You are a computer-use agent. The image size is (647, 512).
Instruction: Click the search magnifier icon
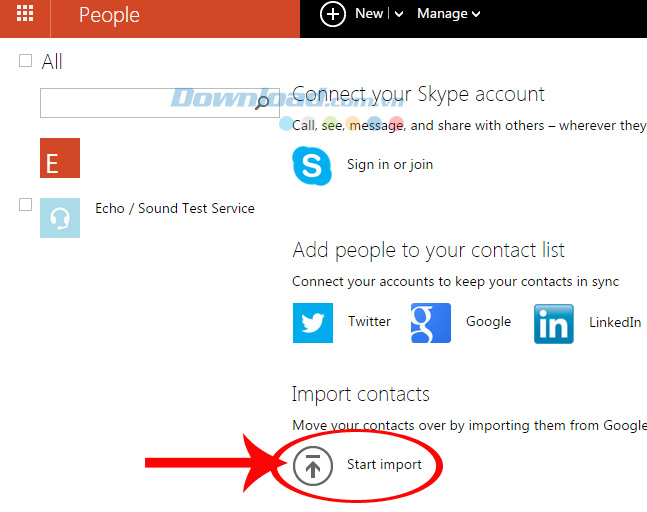(x=263, y=102)
